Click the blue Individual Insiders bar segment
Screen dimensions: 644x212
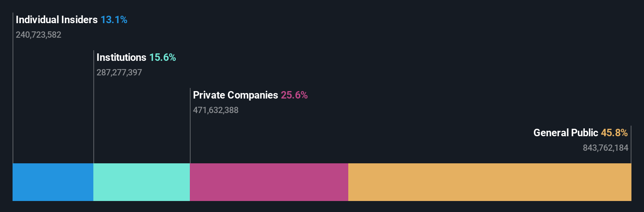pyautogui.click(x=53, y=182)
